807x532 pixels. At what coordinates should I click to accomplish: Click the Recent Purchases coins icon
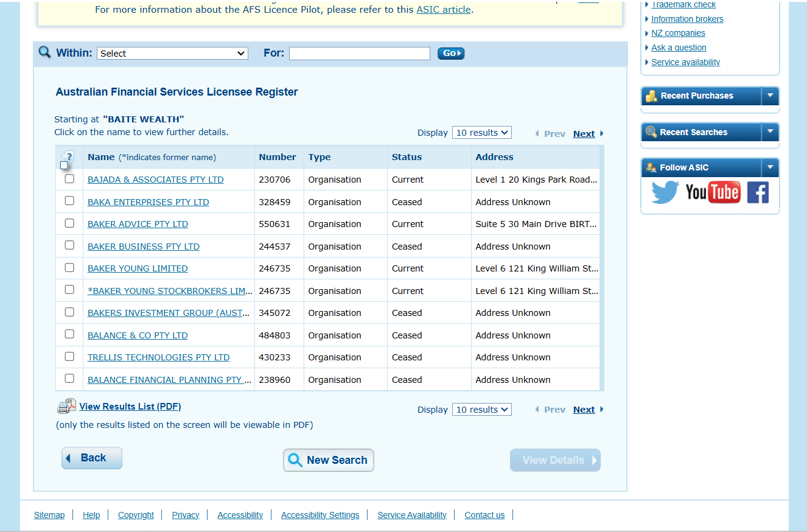(652, 96)
